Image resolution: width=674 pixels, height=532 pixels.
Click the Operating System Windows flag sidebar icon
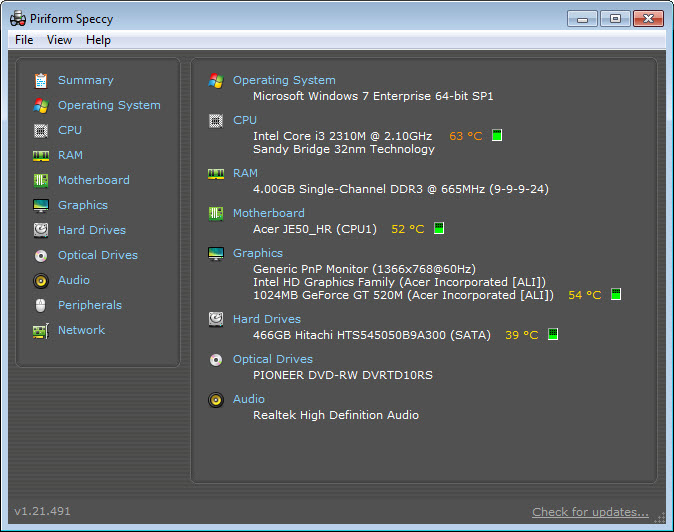41,105
